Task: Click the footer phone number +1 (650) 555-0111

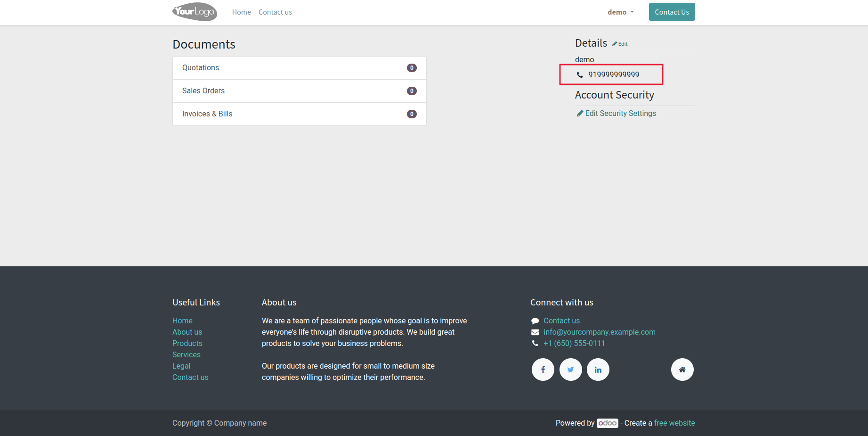Action: coord(574,344)
